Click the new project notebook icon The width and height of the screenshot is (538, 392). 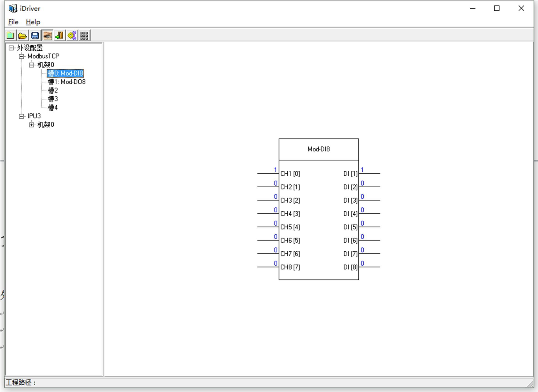[x=10, y=36]
